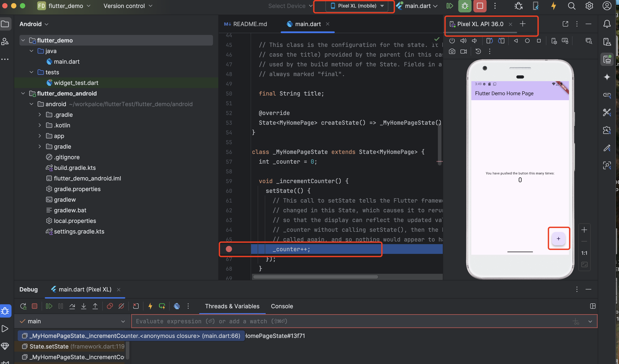Click the Rerun debug icon in Debug toolbar
This screenshot has width=619, height=364.
click(x=23, y=306)
